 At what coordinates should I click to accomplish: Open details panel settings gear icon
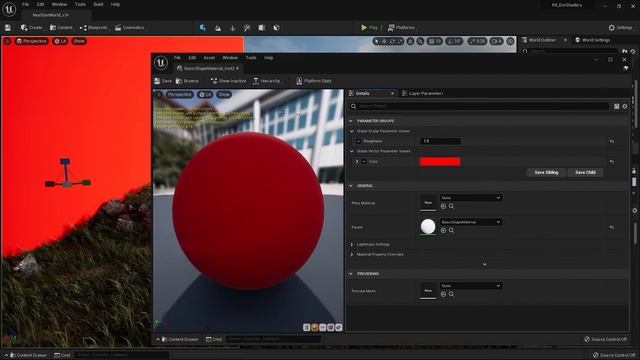(625, 107)
